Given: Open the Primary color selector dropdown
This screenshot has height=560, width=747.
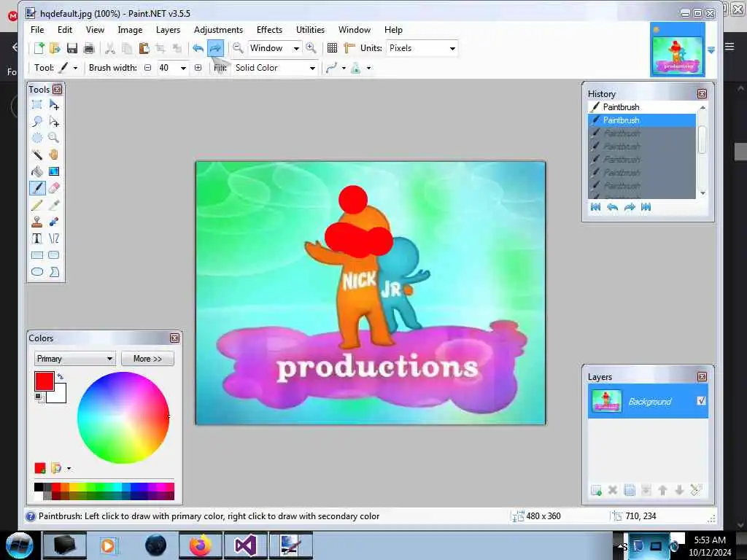Looking at the screenshot, I should 75,359.
